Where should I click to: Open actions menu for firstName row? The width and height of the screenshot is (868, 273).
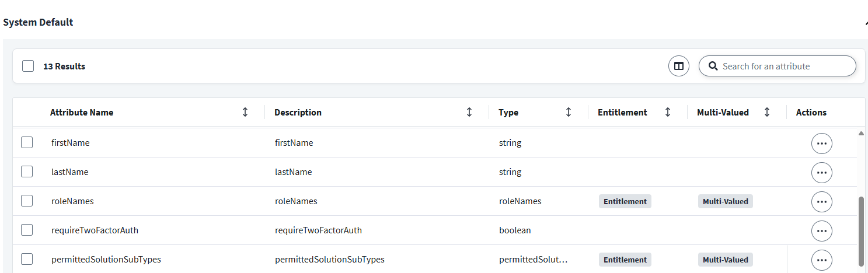[821, 143]
